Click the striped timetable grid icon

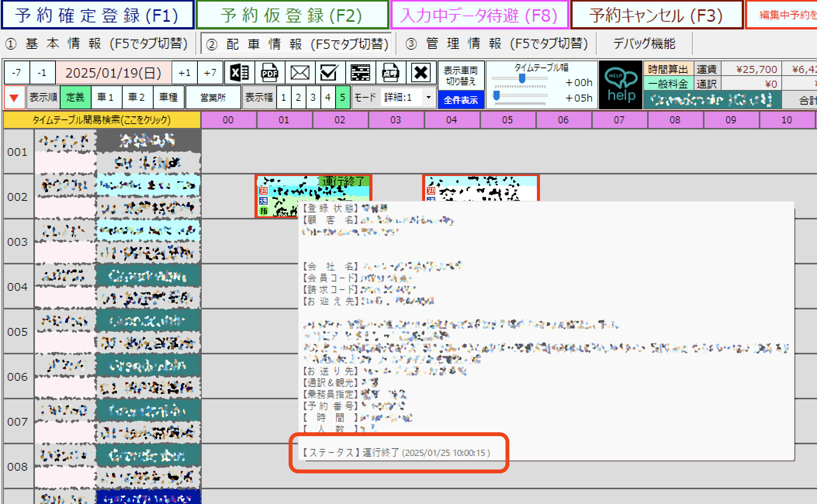click(x=360, y=72)
